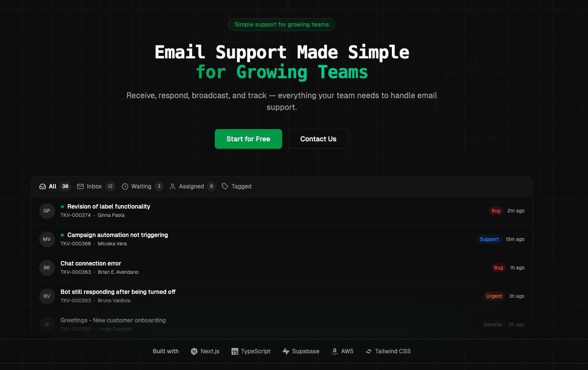Click the Start for Free button
The width and height of the screenshot is (588, 370).
[x=248, y=139]
